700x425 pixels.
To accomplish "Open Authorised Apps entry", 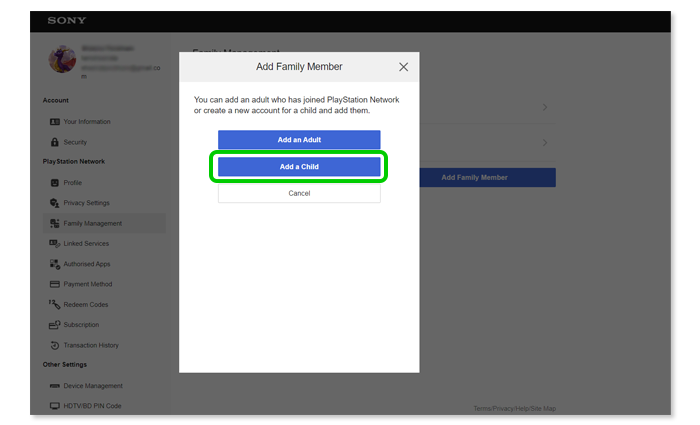I will 87,264.
